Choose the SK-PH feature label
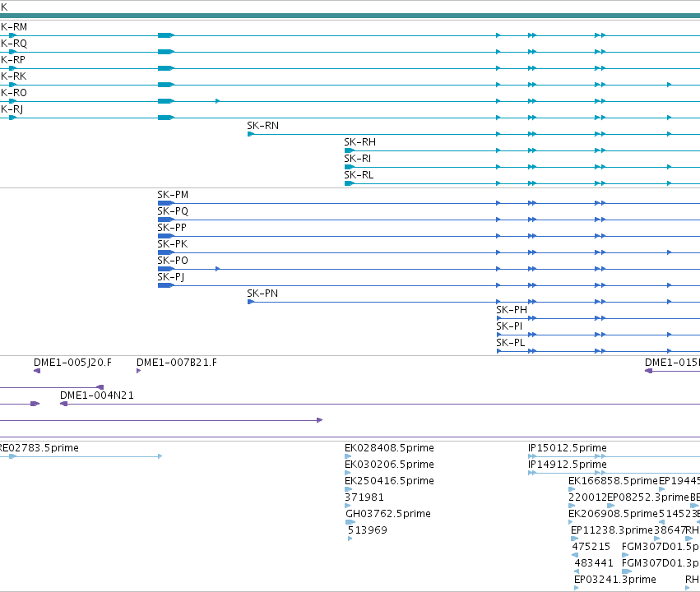Screen dimensions: 700x592 [x=512, y=310]
